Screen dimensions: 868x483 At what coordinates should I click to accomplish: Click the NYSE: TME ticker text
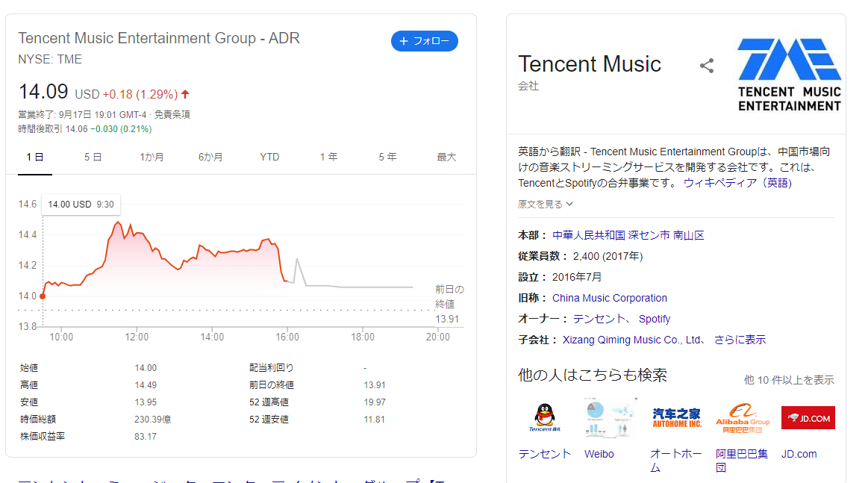[x=50, y=59]
